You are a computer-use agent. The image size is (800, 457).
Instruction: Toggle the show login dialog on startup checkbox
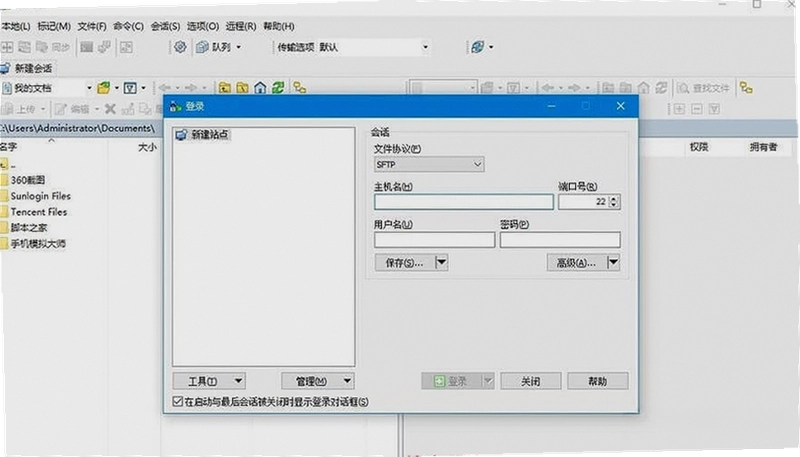(x=178, y=401)
